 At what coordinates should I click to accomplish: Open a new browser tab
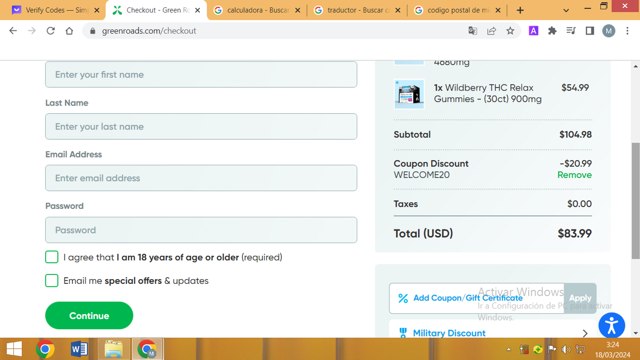[520, 10]
